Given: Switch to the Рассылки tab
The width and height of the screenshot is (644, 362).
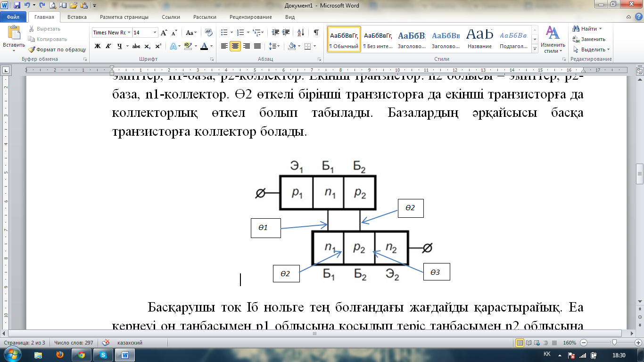Looking at the screenshot, I should click(204, 17).
